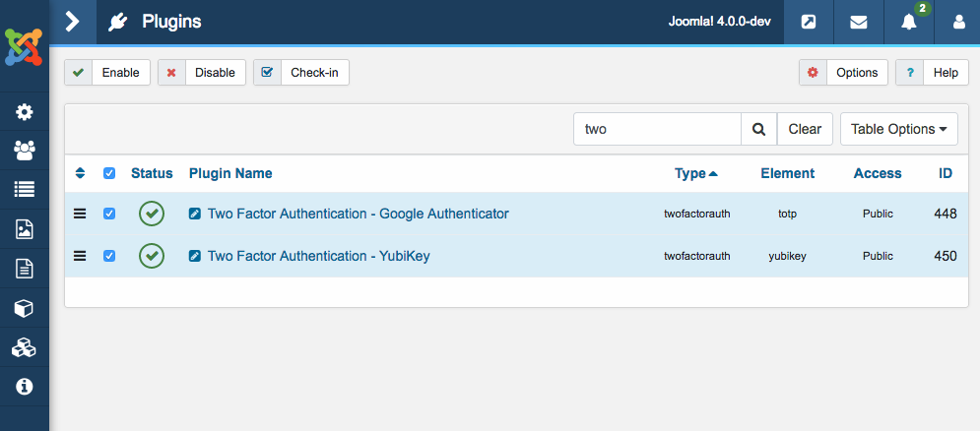Click the Plugins page title
This screenshot has width=980, height=431.
[x=171, y=22]
